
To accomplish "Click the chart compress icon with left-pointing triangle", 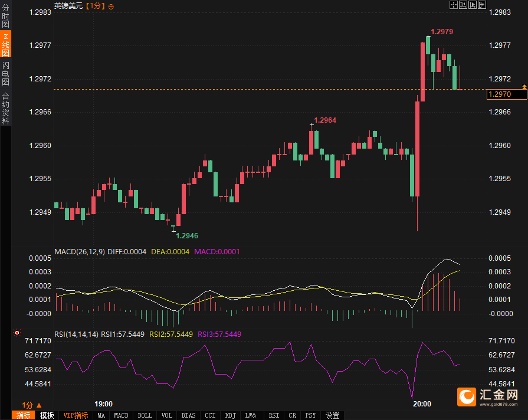I will [x=463, y=5].
